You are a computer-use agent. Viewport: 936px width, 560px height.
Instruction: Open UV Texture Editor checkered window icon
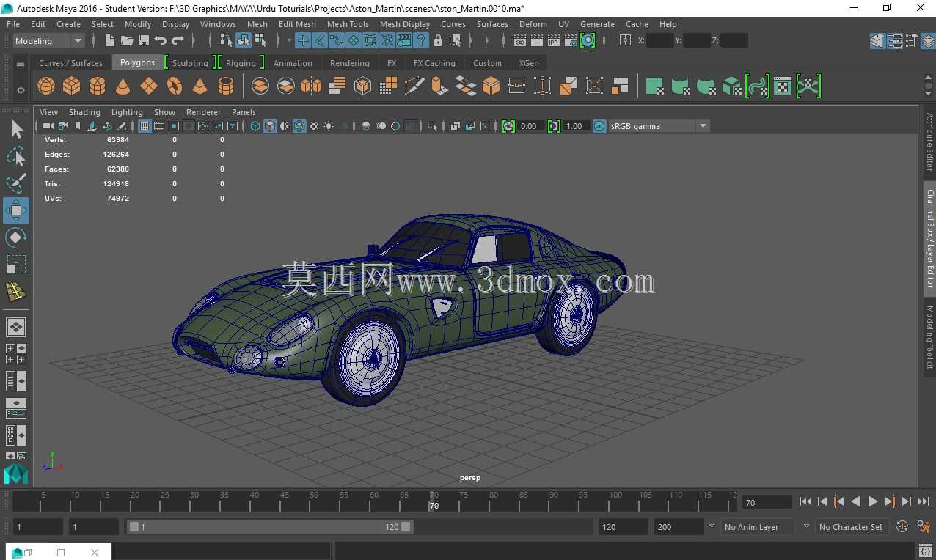[x=783, y=86]
